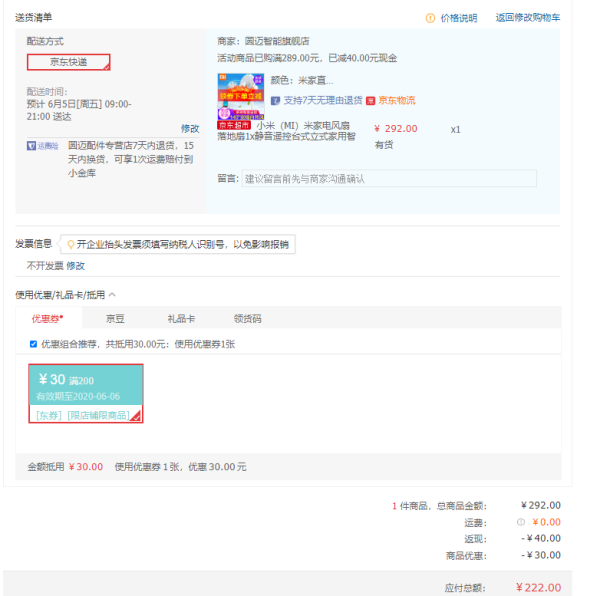Click 返现 -¥40.00 value
600x596 pixels.
(x=541, y=538)
